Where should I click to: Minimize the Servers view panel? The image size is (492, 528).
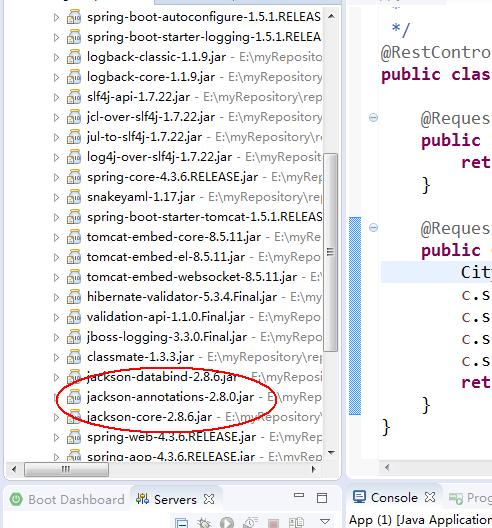tap(299, 495)
